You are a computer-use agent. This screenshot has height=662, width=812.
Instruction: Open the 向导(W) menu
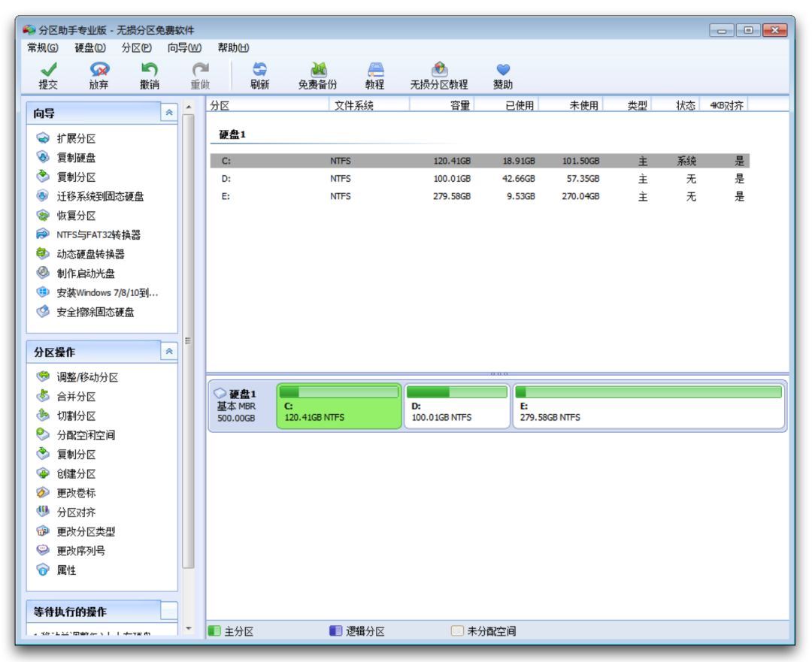[184, 48]
